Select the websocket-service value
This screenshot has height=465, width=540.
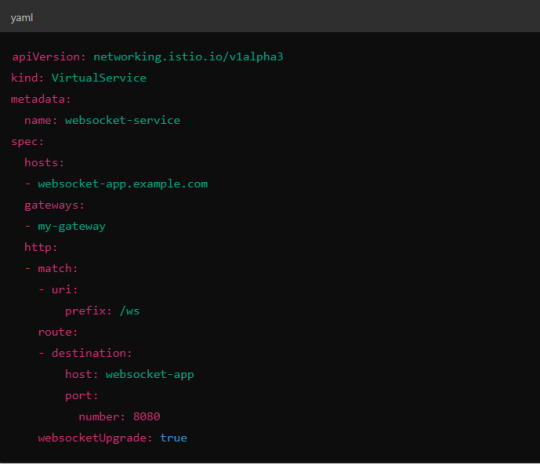tap(123, 120)
